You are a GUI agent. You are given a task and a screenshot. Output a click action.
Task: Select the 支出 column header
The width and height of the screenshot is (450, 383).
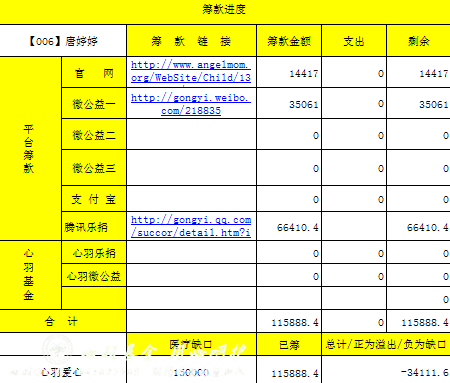point(354,41)
